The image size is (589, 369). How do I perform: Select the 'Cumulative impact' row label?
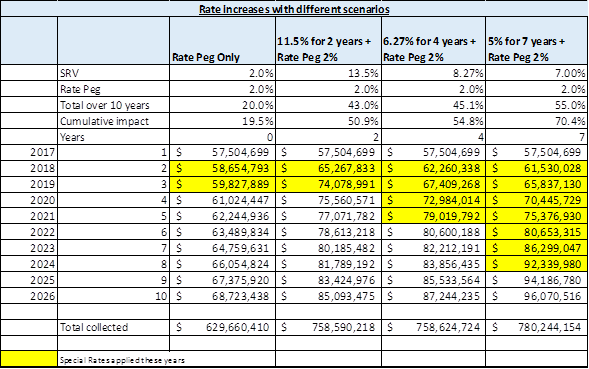[113, 121]
